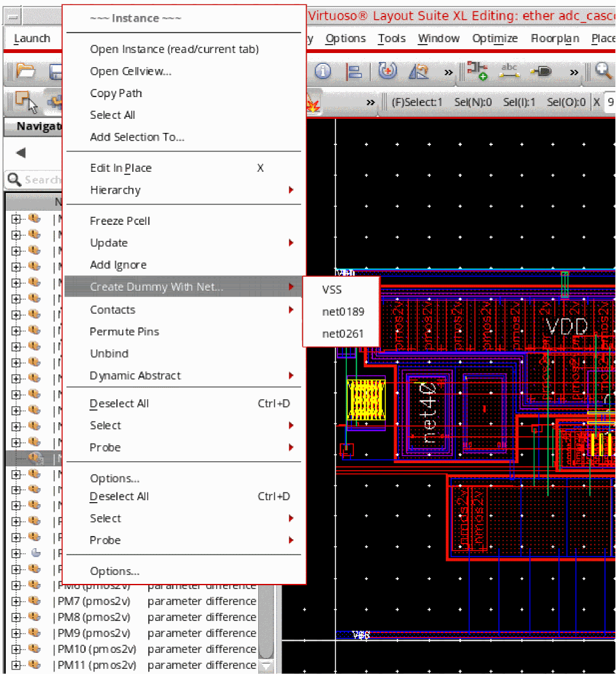The width and height of the screenshot is (616, 674).
Task: Click Freeze Pcell in context menu
Action: [x=120, y=221]
